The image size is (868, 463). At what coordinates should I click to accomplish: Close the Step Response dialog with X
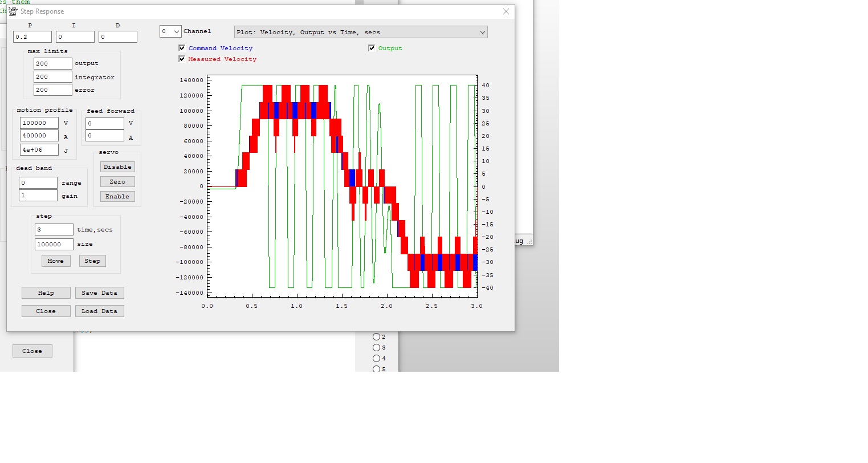(x=506, y=11)
